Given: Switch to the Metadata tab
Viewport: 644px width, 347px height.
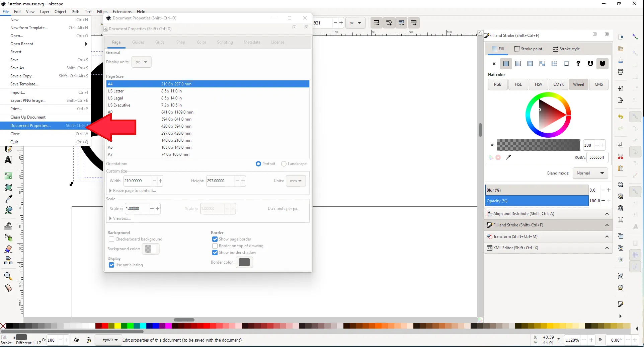Looking at the screenshot, I should coord(252,42).
